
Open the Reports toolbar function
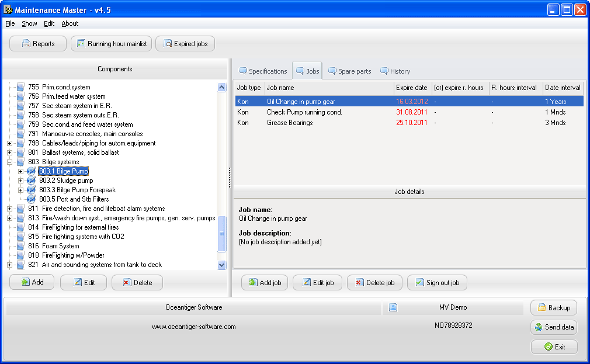click(x=37, y=43)
